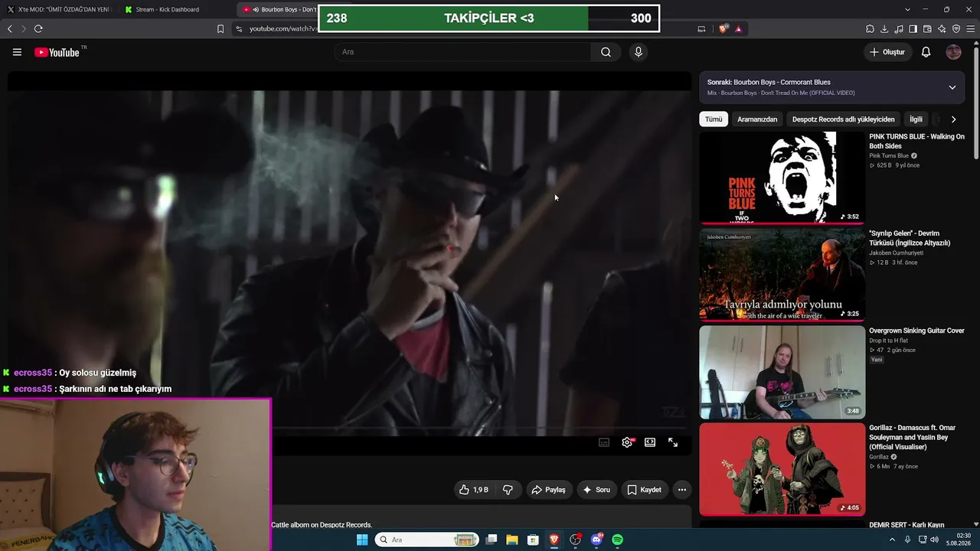
Task: Dislike the video
Action: click(x=508, y=490)
